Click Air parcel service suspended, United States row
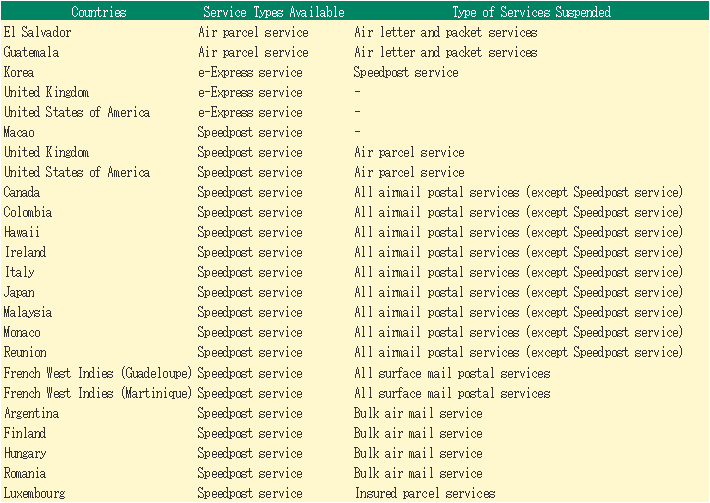This screenshot has height=503, width=710. [409, 172]
